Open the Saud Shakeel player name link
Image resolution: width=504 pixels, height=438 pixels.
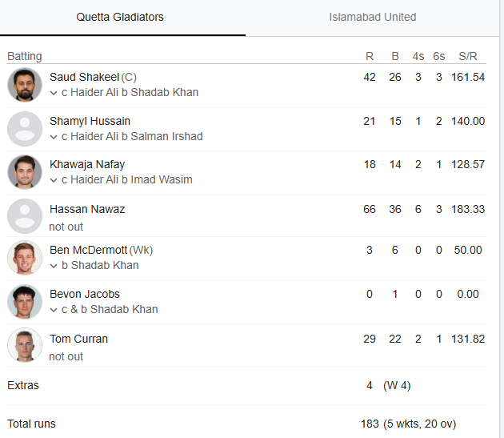84,77
